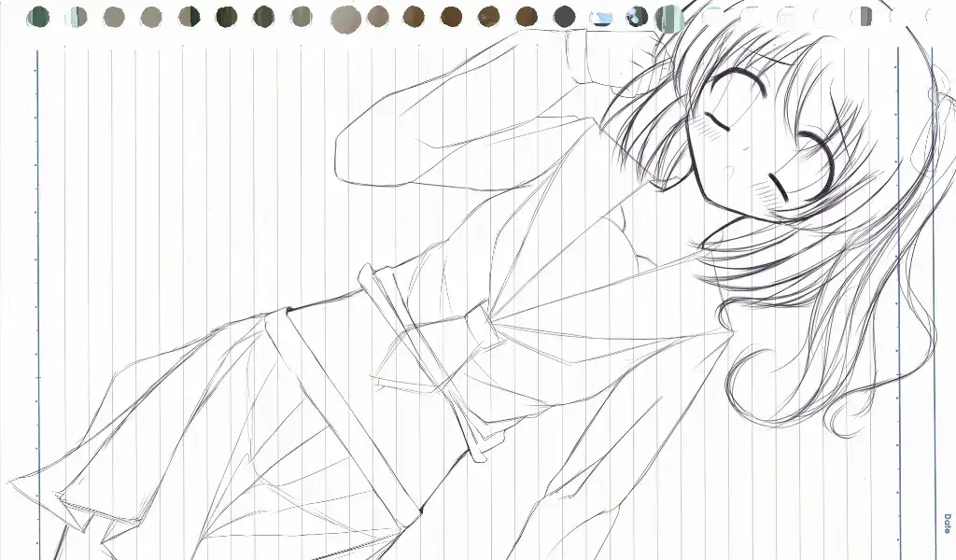The width and height of the screenshot is (956, 560).
Task: Click the belt knot at the waist
Action: click(x=481, y=327)
